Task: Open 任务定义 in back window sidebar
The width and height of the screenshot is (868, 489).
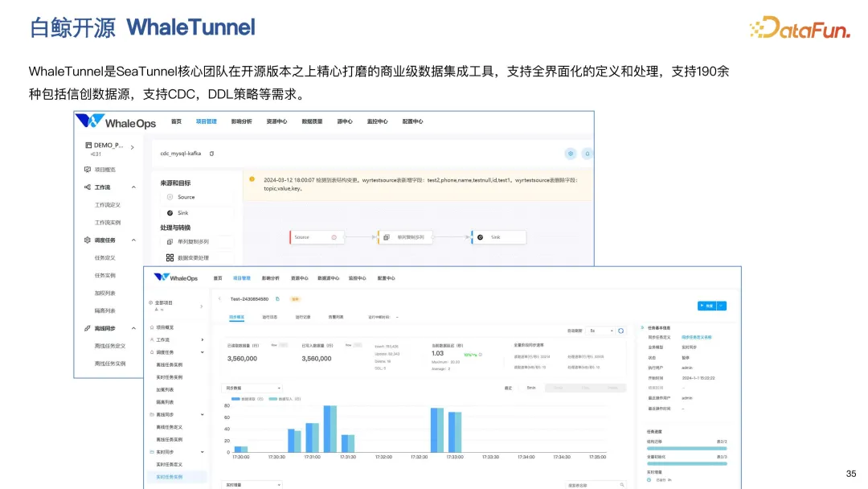Action: pos(104,258)
